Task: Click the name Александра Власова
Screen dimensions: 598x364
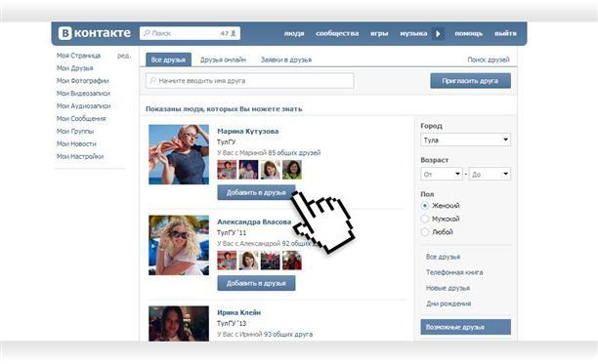Action: tap(254, 222)
